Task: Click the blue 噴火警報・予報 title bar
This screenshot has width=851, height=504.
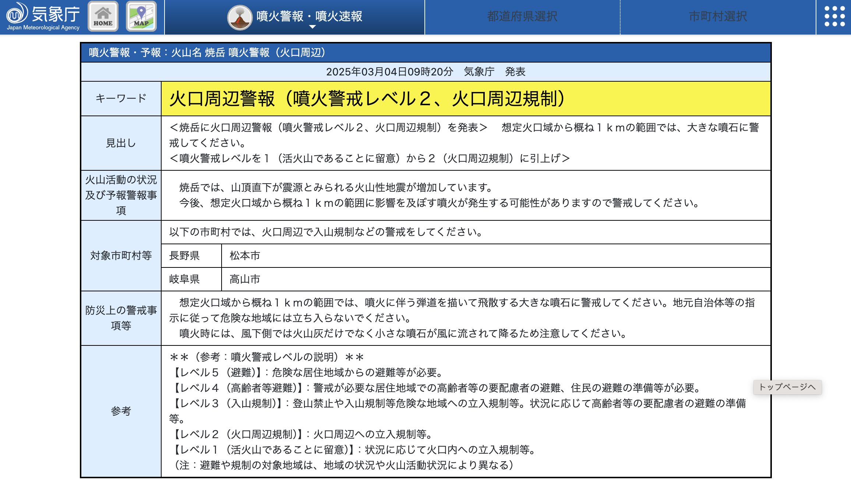Action: coord(425,53)
